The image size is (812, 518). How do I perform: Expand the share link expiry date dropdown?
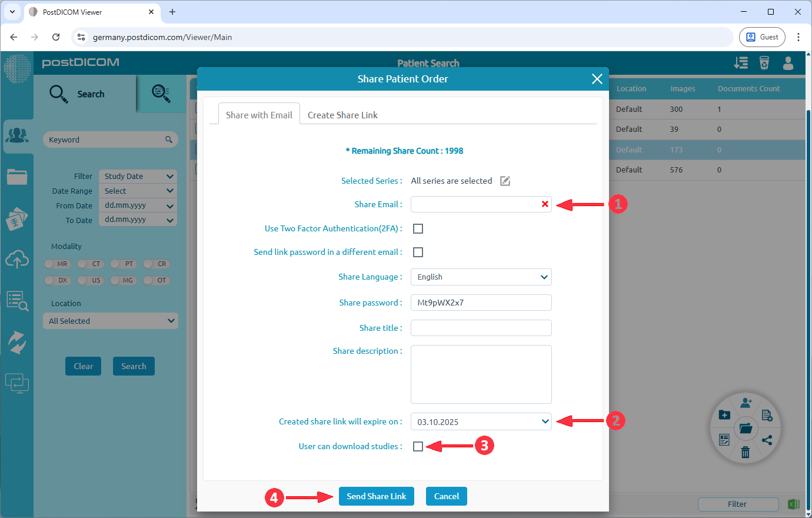[x=481, y=421]
